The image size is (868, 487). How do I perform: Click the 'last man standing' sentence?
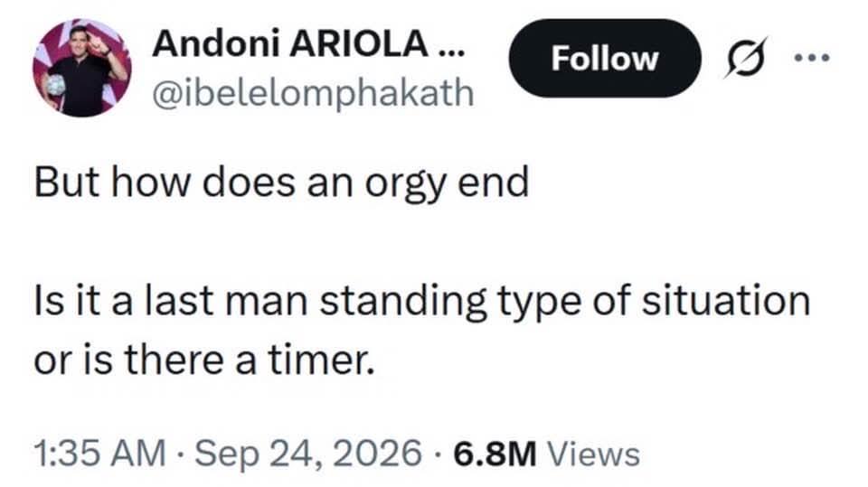[422, 302]
